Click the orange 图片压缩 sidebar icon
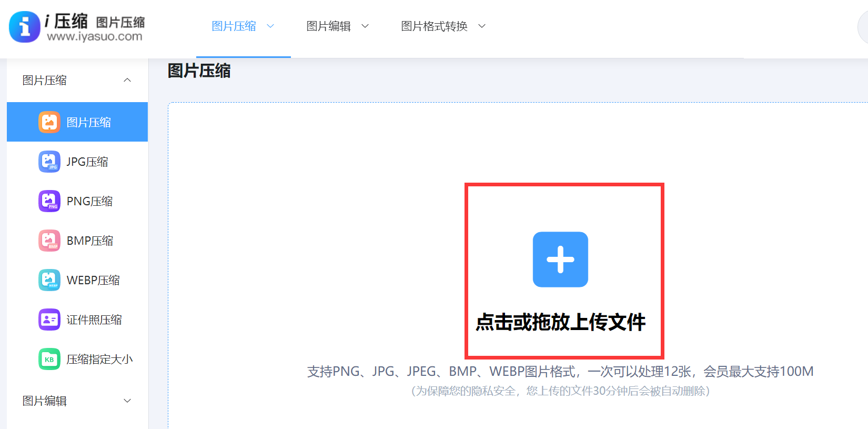 coord(49,122)
